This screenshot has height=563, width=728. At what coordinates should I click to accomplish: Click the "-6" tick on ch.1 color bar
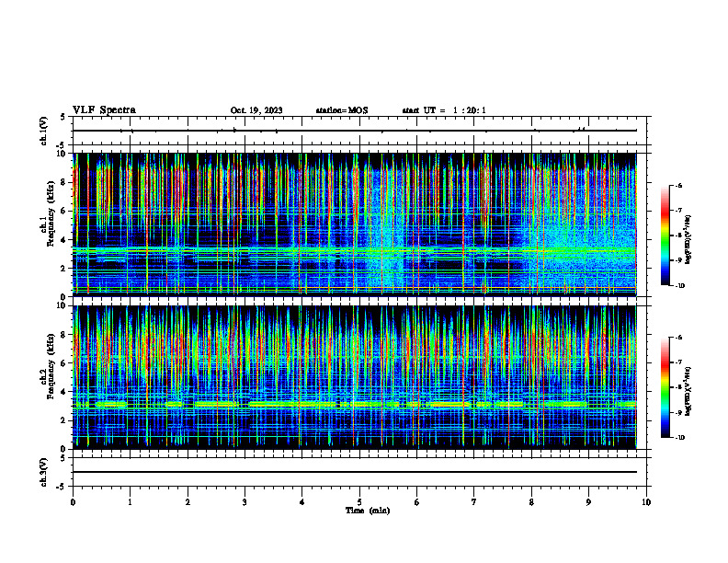[x=679, y=185]
